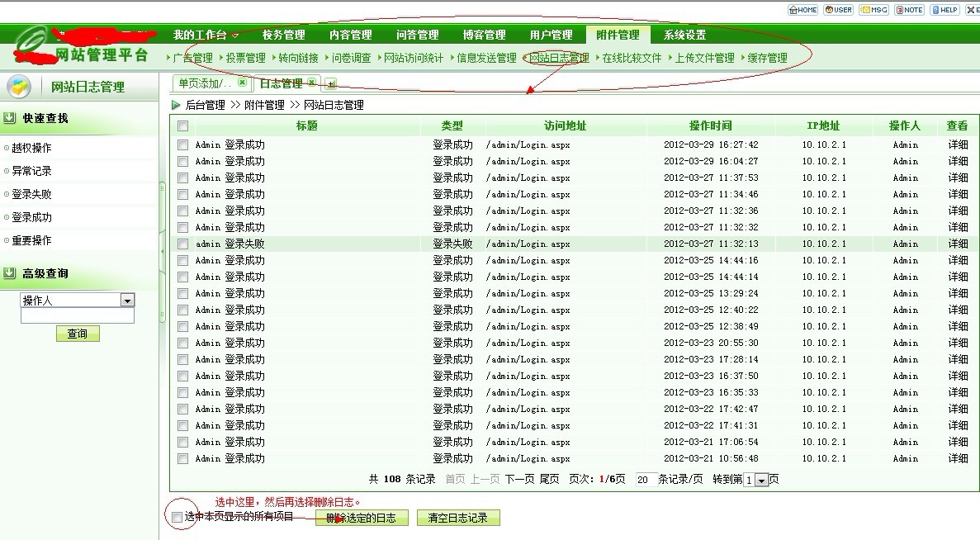Check the box for the admin 登录失败 row

pyautogui.click(x=182, y=244)
